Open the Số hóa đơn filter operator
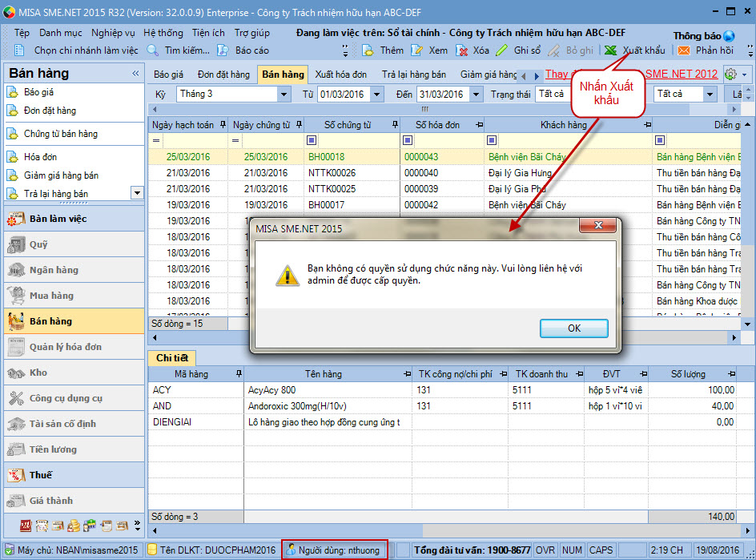Screen dimensions: 756x560 [408, 140]
